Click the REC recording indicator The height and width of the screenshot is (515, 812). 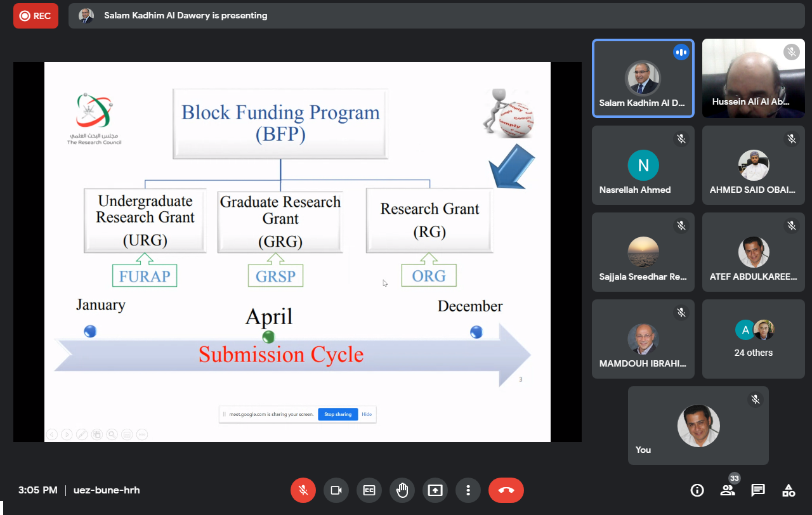[36, 16]
